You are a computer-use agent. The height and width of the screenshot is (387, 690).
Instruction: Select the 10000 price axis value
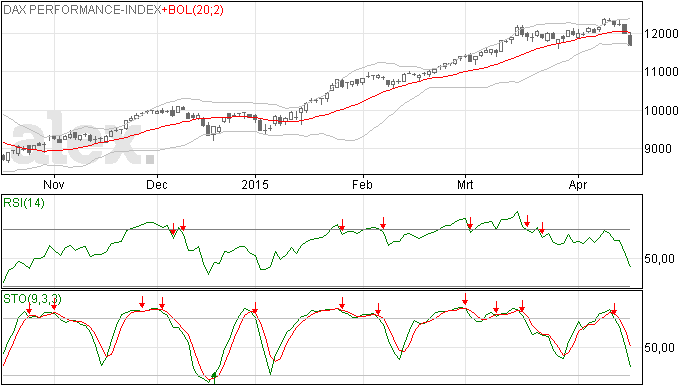[x=661, y=111]
